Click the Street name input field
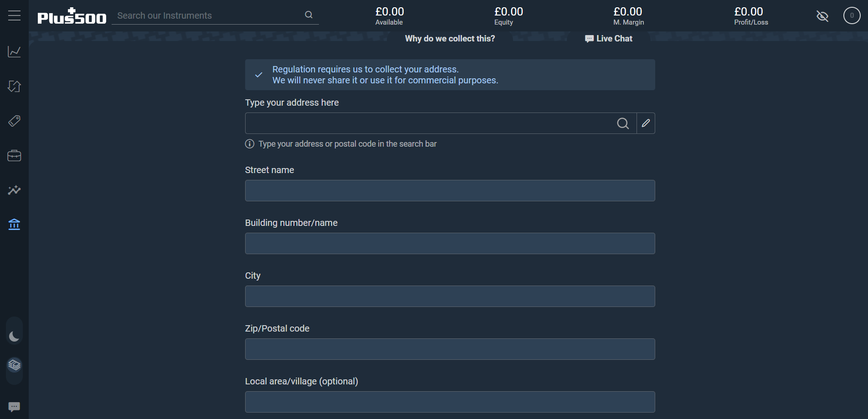Image resolution: width=868 pixels, height=419 pixels. (x=450, y=191)
